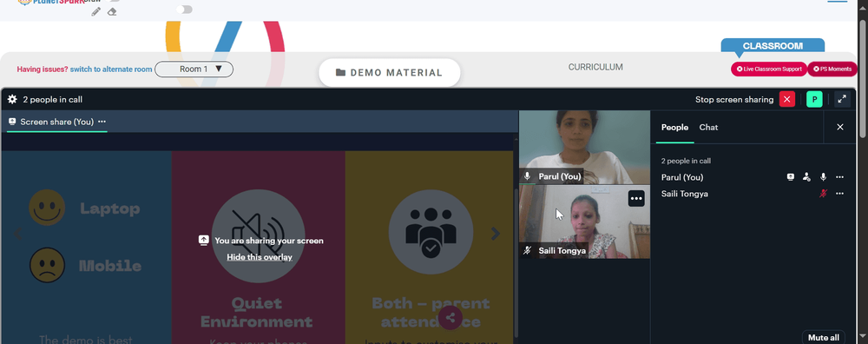This screenshot has width=868, height=344.
Task: Open the Room 1 dropdown
Action: coord(194,69)
